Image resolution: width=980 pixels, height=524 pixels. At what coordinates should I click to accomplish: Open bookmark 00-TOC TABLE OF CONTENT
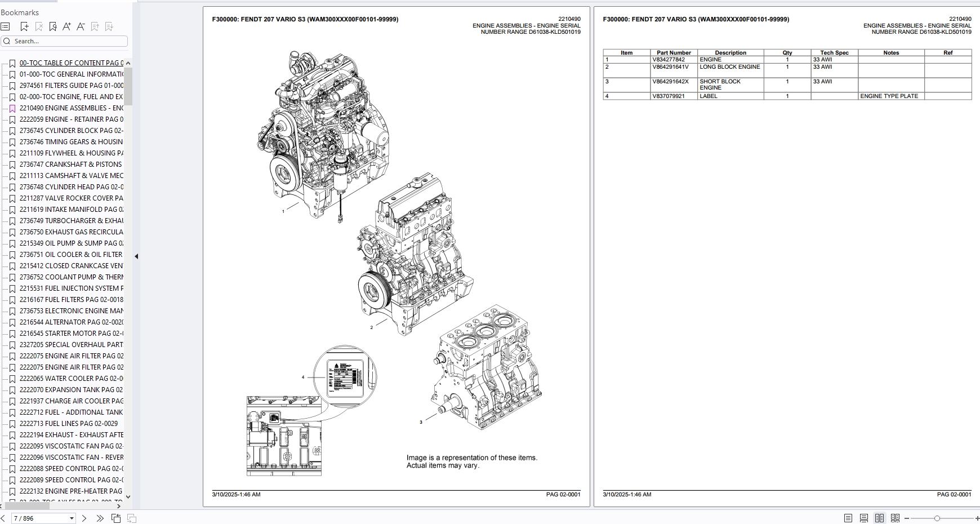click(x=71, y=63)
